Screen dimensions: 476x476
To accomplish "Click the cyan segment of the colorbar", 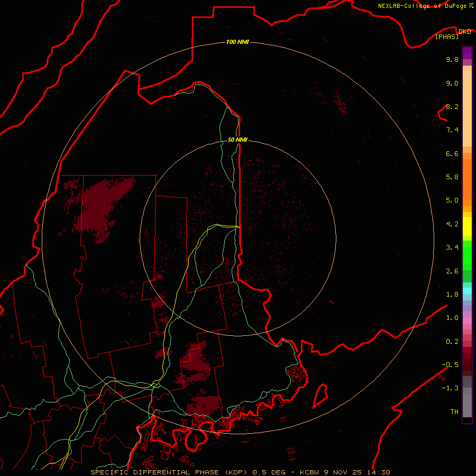I will (467, 291).
